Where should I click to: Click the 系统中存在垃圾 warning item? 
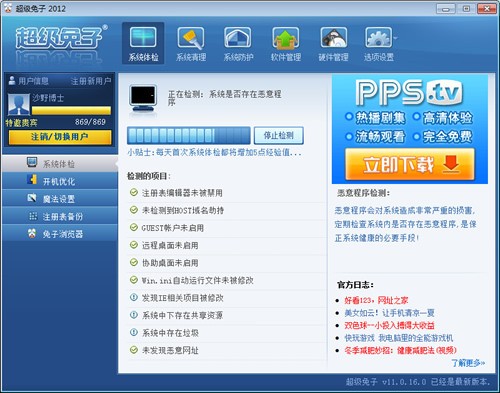(170, 333)
